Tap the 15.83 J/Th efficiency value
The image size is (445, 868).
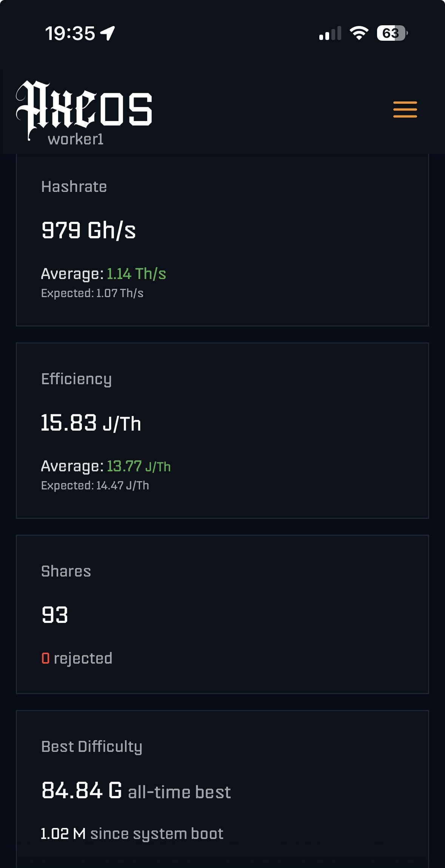[91, 423]
